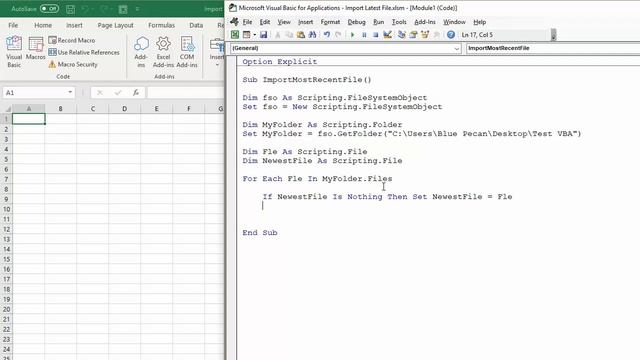Click the Dim NewestFile As Scripting.File line

pyautogui.click(x=322, y=161)
